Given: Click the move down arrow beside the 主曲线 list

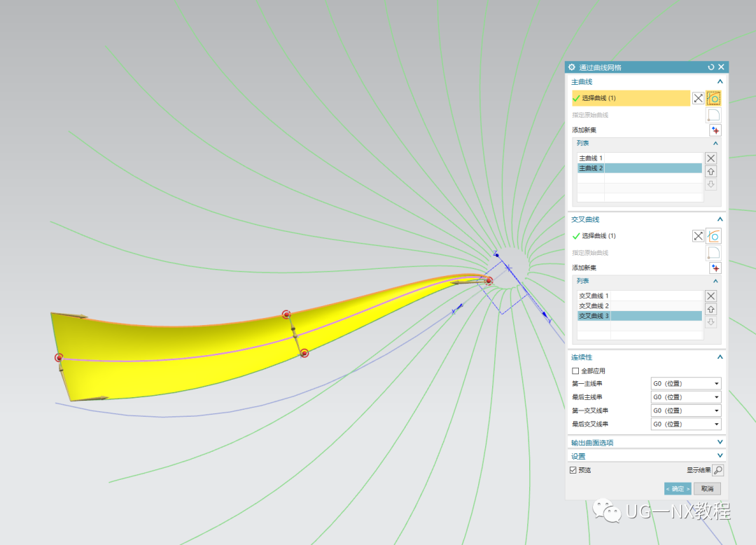Looking at the screenshot, I should pos(710,184).
